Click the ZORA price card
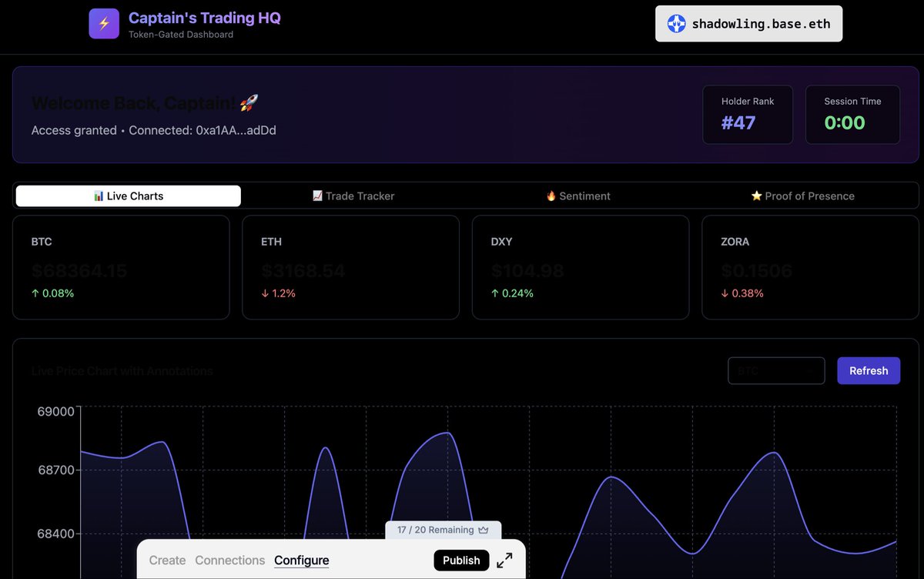Screen dimensions: 924x579 (810, 267)
